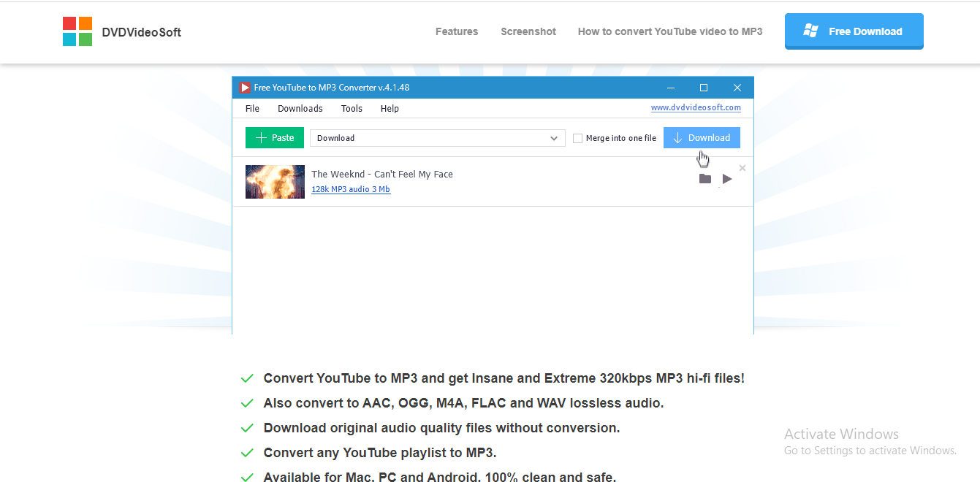Screen dimensions: 980x482
Task: Click the title The Weeknd - Can't Feel My Face
Action: coord(382,174)
